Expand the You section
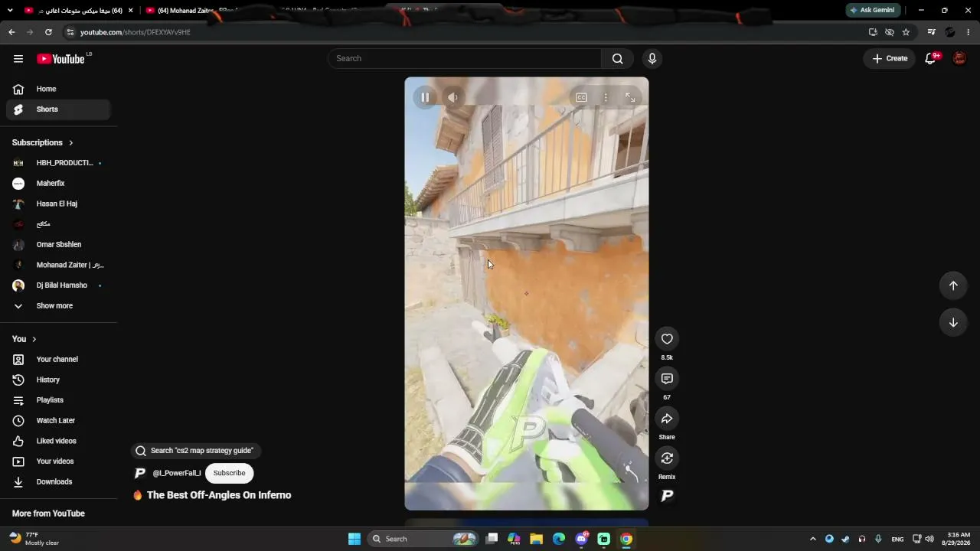Screen dimensions: 980x551 pyautogui.click(x=24, y=339)
